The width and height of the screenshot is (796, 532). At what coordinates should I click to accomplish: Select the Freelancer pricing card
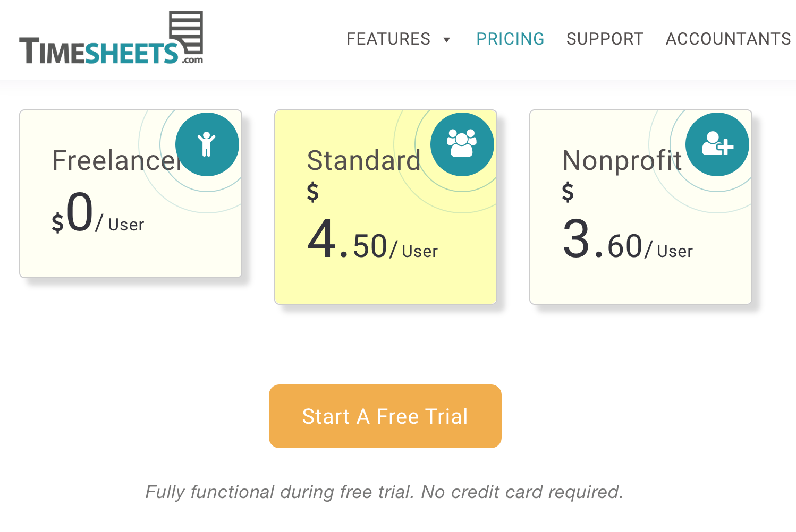(x=131, y=194)
